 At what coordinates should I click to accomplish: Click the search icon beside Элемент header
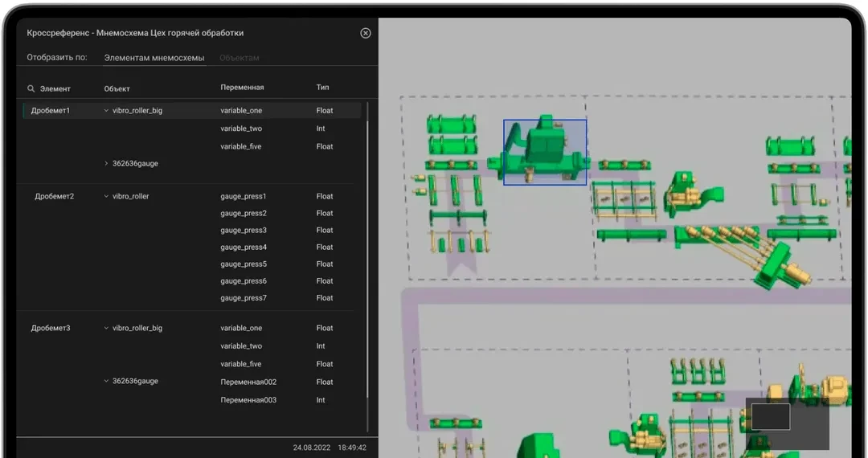point(31,88)
